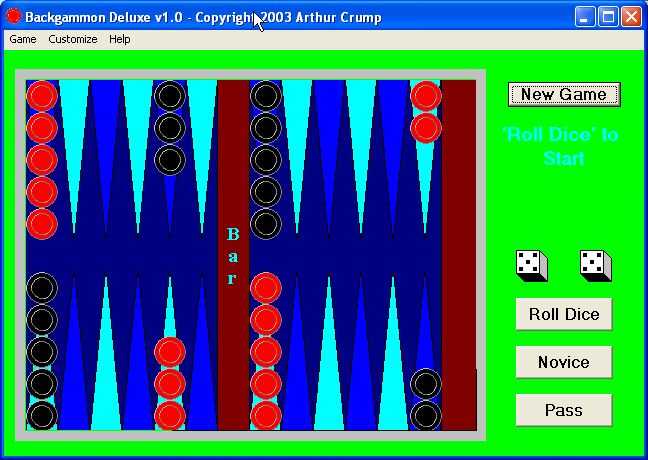The height and width of the screenshot is (460, 648).
Task: Select middle red checker right of Bar, lower half
Action: point(266,352)
